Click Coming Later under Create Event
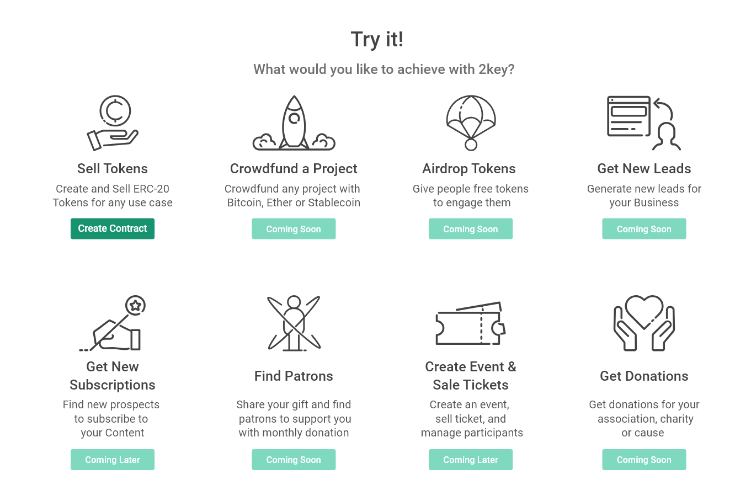This screenshot has height=501, width=751. pos(471,460)
